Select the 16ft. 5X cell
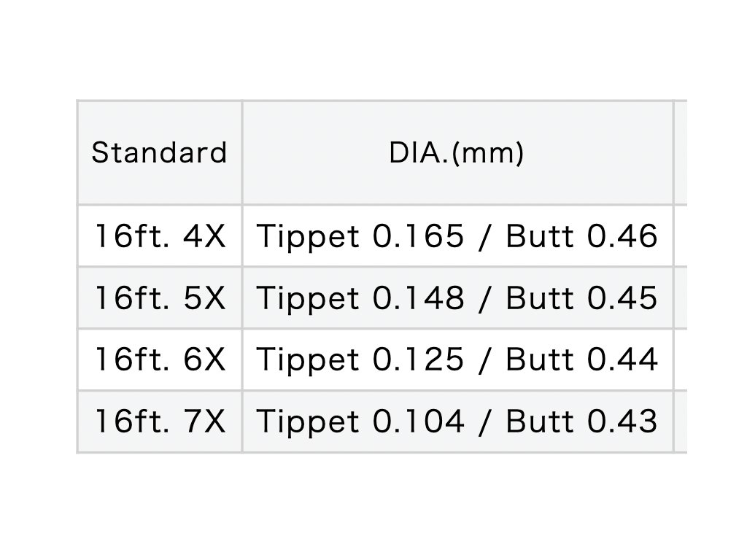Image resolution: width=747 pixels, height=560 pixels. tap(160, 297)
